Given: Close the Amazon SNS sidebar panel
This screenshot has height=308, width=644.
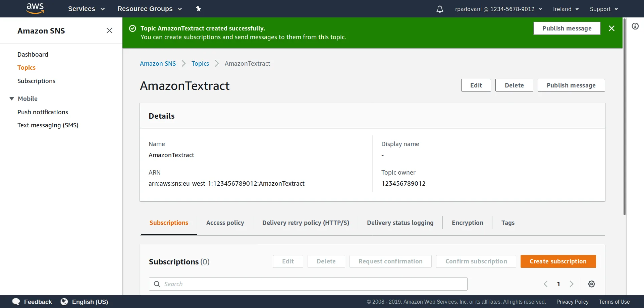Looking at the screenshot, I should (109, 30).
